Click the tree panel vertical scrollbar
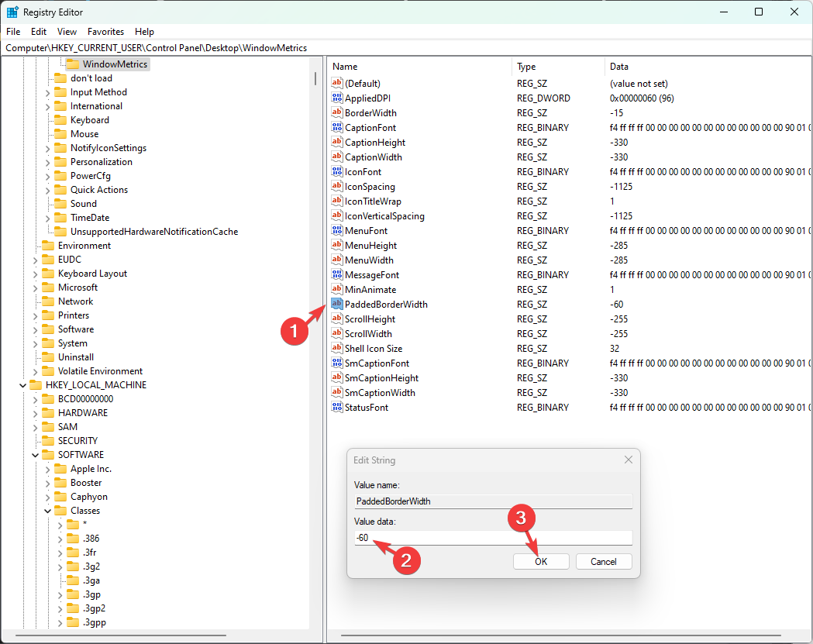Viewport: 813px width, 644px height. pyautogui.click(x=315, y=80)
